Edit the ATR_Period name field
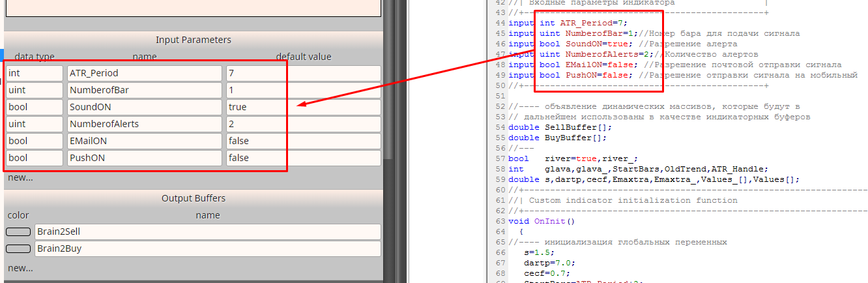This screenshot has height=283, width=868. [x=145, y=73]
